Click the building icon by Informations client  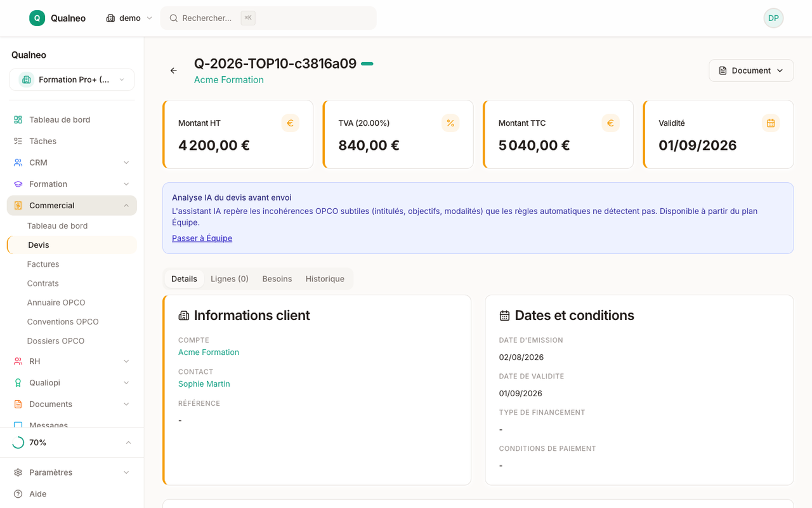[184, 316]
